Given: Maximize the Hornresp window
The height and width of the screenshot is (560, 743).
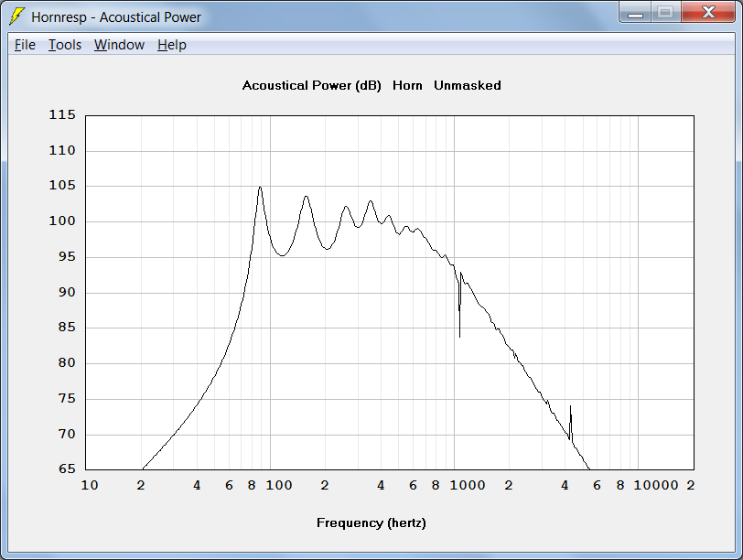Looking at the screenshot, I should tap(665, 12).
